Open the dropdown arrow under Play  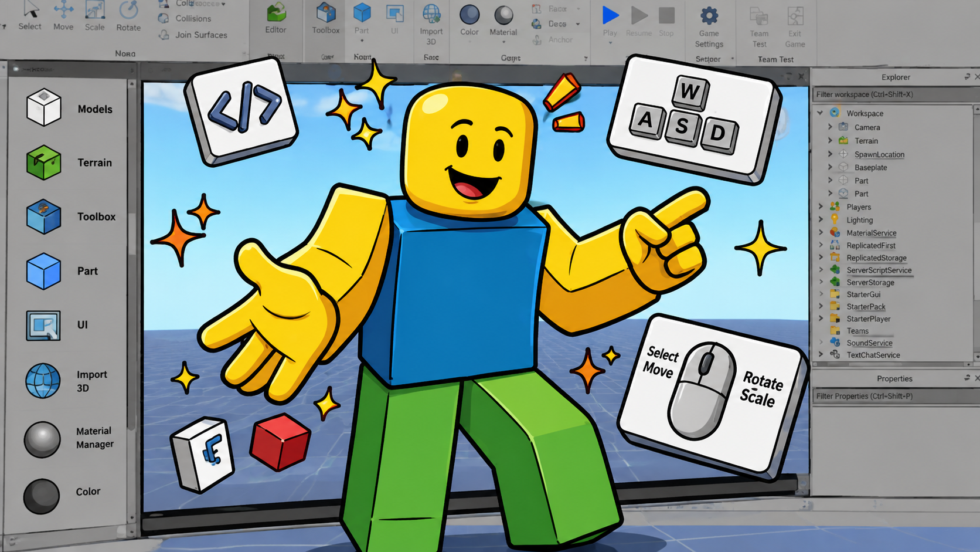[610, 43]
